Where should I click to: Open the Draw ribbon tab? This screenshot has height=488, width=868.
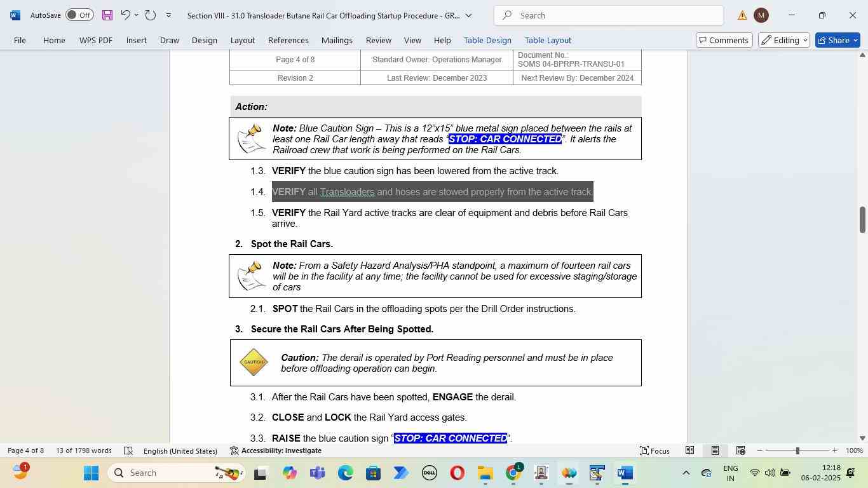[169, 40]
